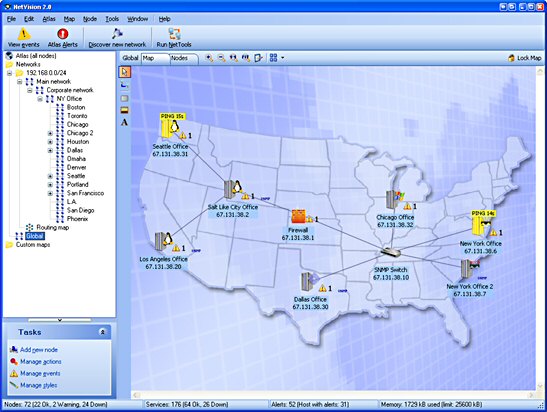The width and height of the screenshot is (547, 412).
Task: Click the 1:1 actual size zoom icon
Action: coord(234,58)
